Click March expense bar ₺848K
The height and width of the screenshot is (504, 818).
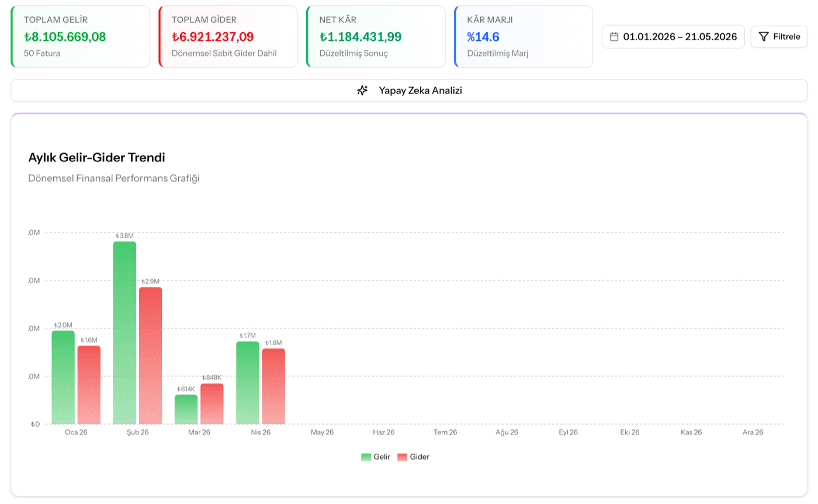click(212, 404)
